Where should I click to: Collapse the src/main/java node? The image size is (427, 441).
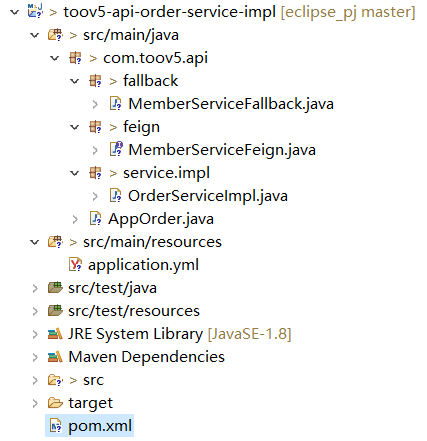(34, 35)
